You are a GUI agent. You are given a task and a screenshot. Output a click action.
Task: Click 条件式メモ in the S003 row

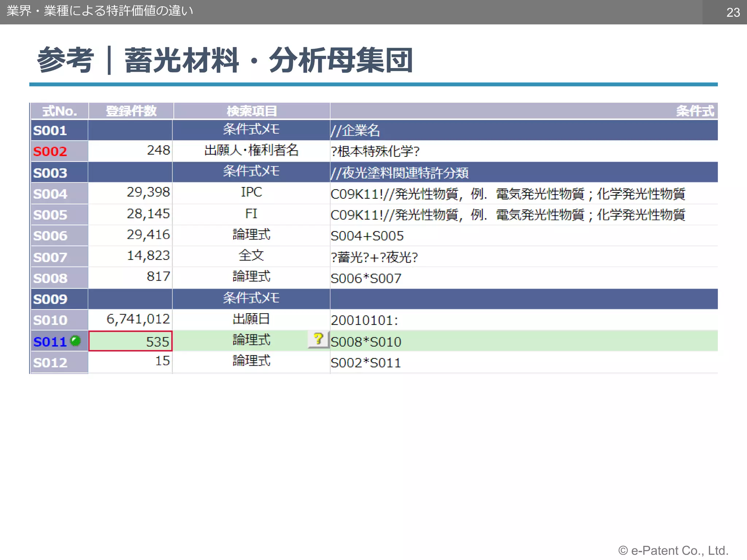pyautogui.click(x=251, y=171)
